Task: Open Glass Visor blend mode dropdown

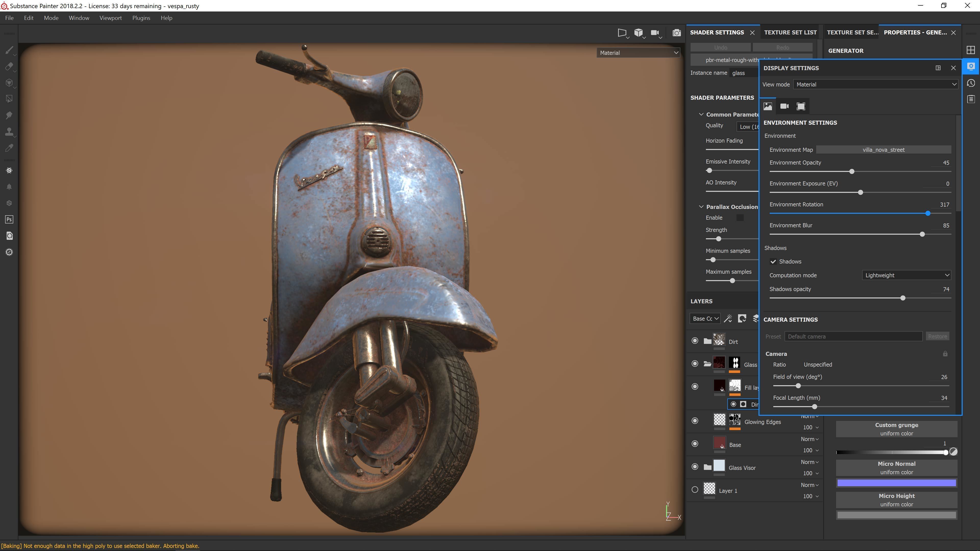Action: pos(810,462)
